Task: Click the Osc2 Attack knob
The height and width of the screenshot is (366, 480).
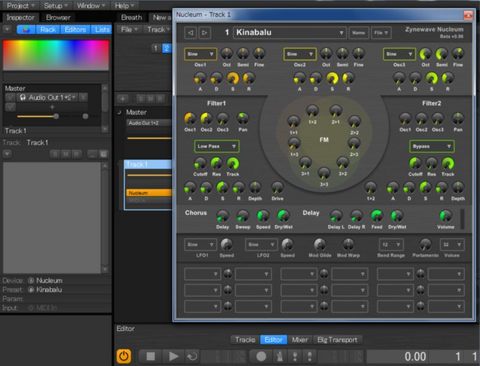Action: point(299,78)
